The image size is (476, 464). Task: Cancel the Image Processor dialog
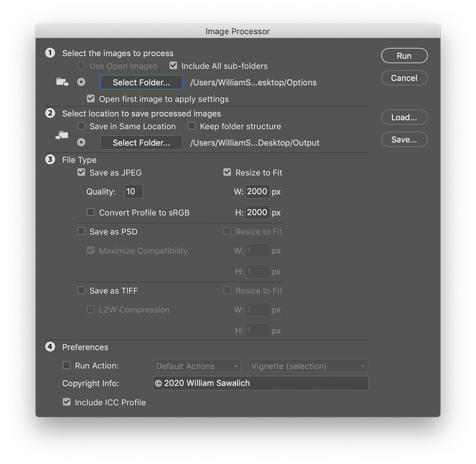(x=404, y=78)
